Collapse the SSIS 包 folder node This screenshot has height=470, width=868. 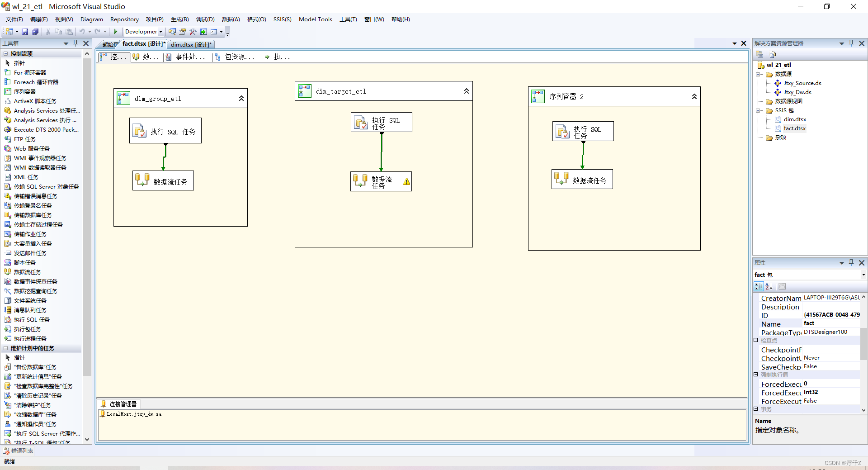tap(759, 110)
